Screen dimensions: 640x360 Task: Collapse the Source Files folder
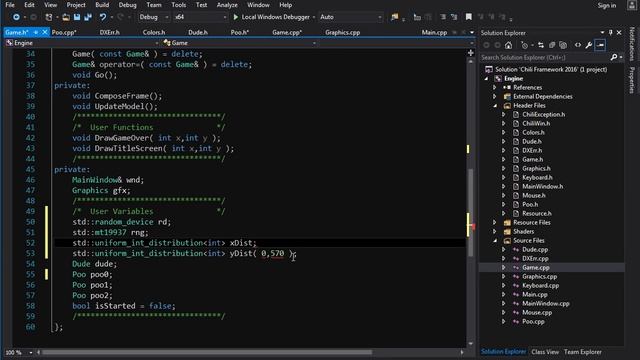495,241
